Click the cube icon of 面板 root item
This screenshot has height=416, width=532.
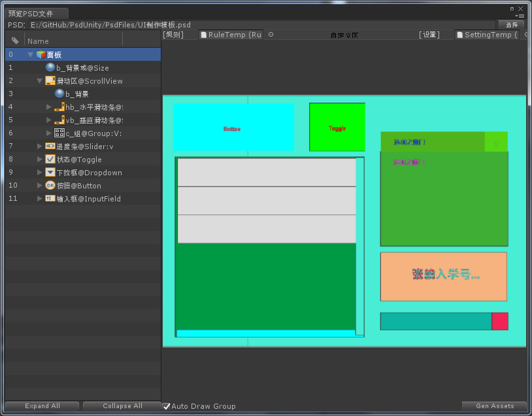[41, 55]
